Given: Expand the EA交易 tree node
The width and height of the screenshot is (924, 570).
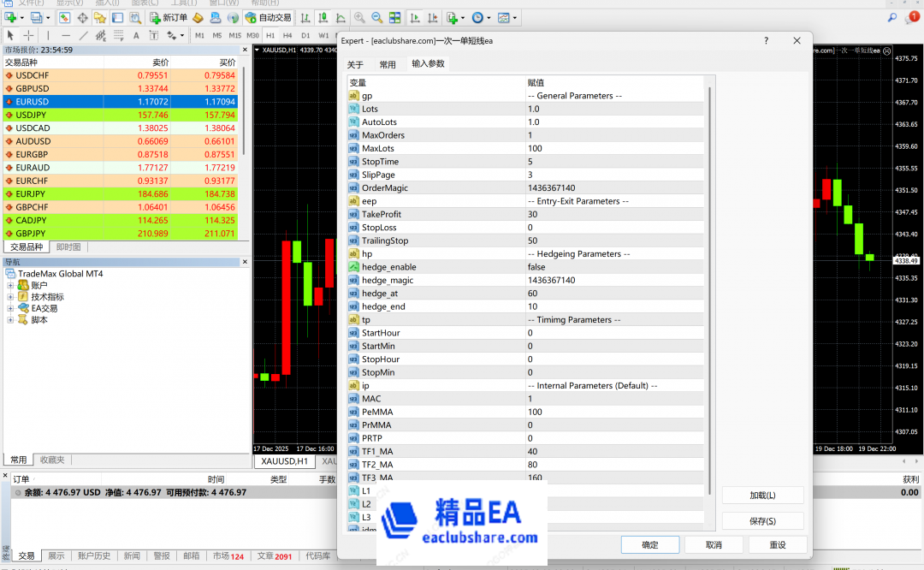Looking at the screenshot, I should [10, 308].
